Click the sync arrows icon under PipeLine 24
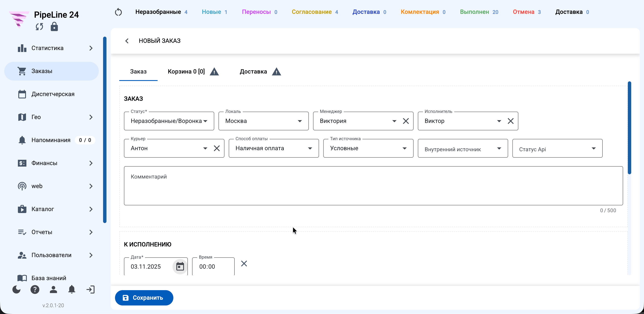The height and width of the screenshot is (314, 644). tap(39, 26)
